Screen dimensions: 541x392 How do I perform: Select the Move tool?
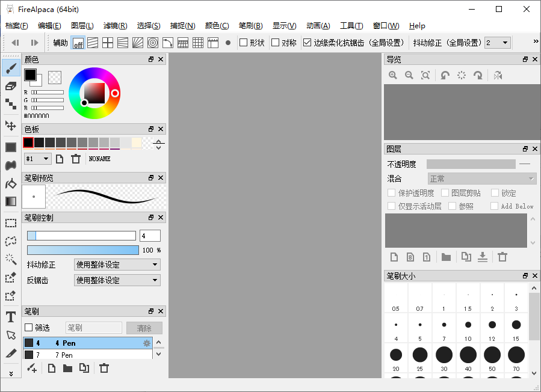tap(11, 126)
